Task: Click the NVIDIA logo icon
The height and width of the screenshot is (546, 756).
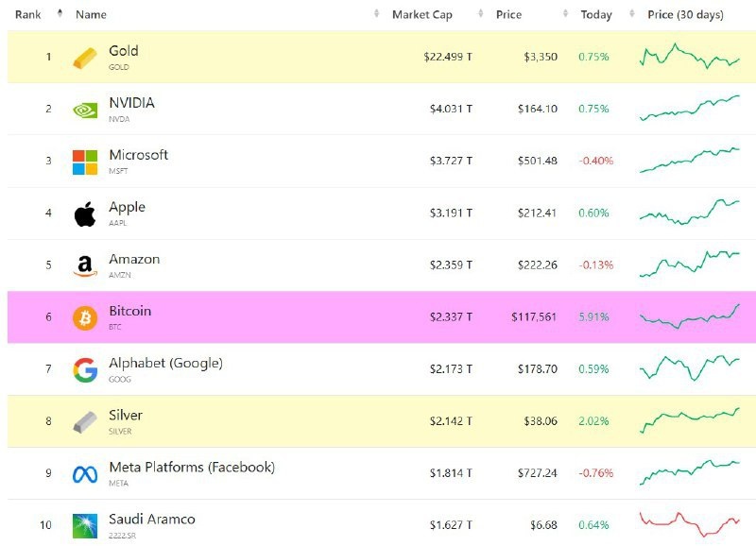Action: pos(85,110)
